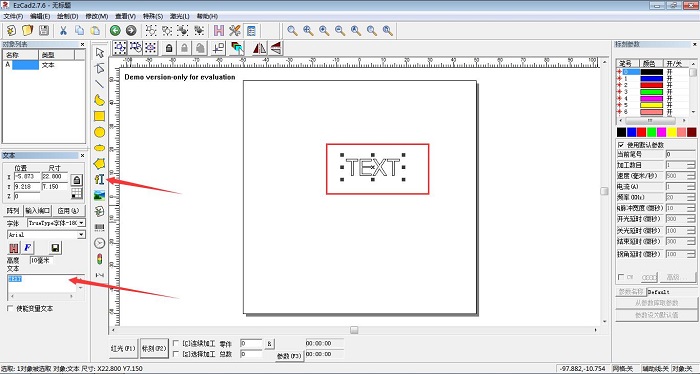Select the rectangle drawing tool
700x374 pixels.
pos(99,116)
